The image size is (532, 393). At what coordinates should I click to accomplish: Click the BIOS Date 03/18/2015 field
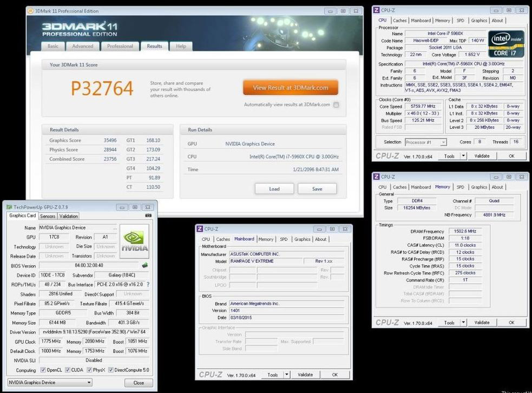(287, 318)
